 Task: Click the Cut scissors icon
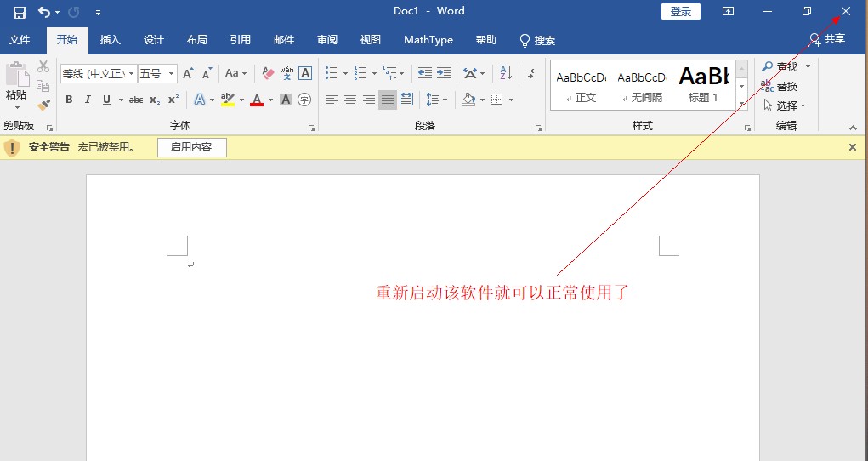[x=43, y=66]
